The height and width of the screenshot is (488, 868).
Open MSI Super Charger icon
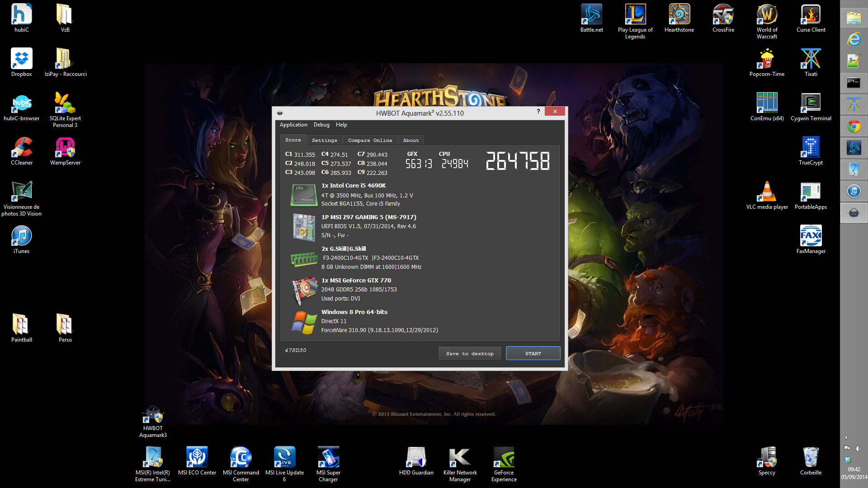328,464
